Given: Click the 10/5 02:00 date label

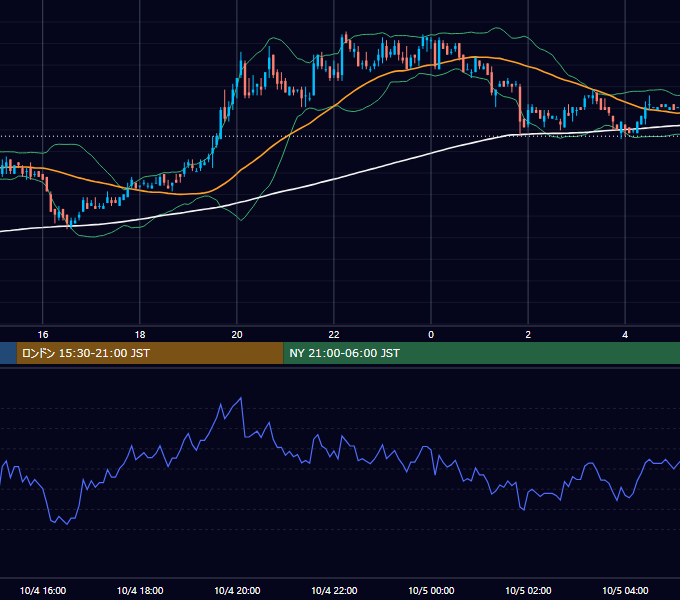Looking at the screenshot, I should coord(528,590).
